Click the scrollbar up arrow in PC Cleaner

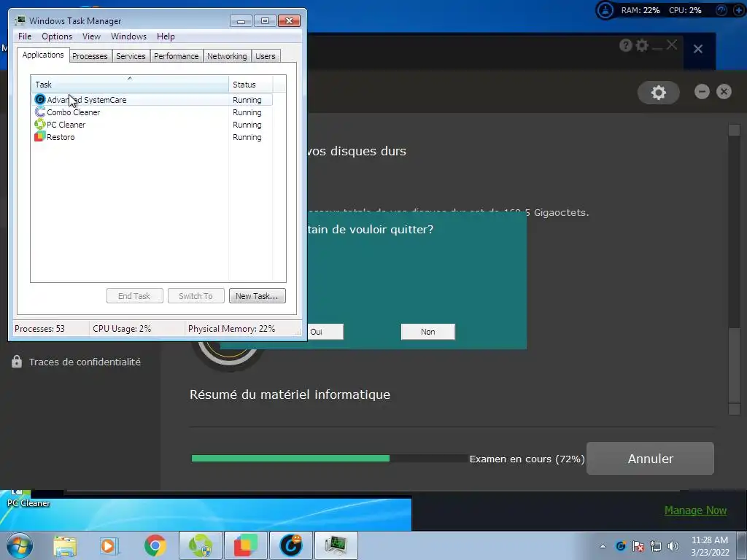coord(734,130)
